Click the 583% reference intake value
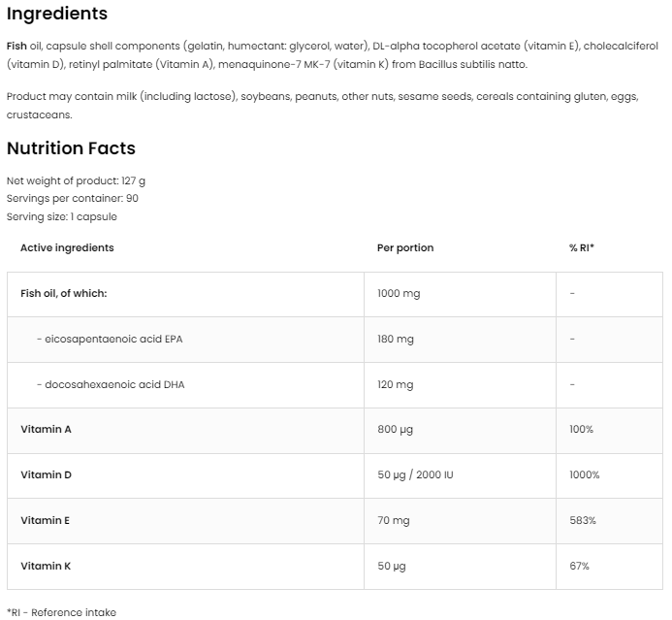This screenshot has width=672, height=620. coord(583,520)
